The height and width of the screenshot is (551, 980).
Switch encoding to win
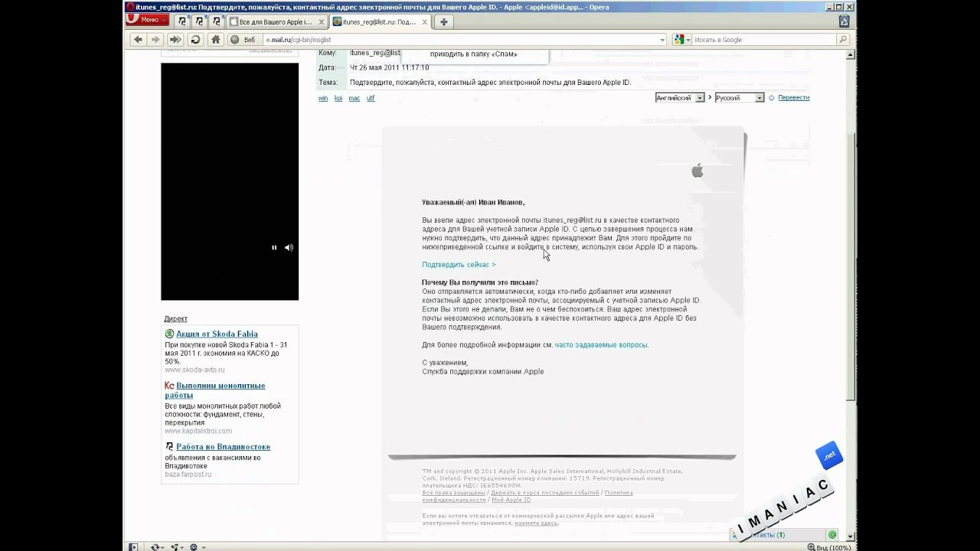click(323, 98)
